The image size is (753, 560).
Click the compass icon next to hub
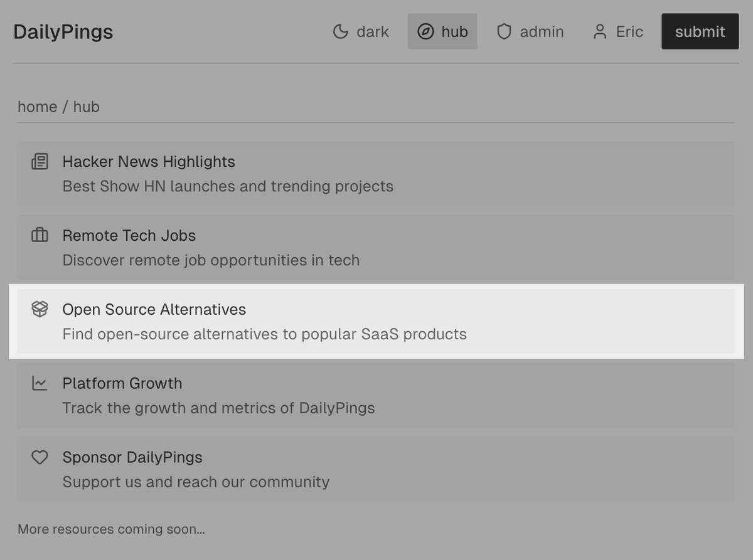(x=425, y=31)
